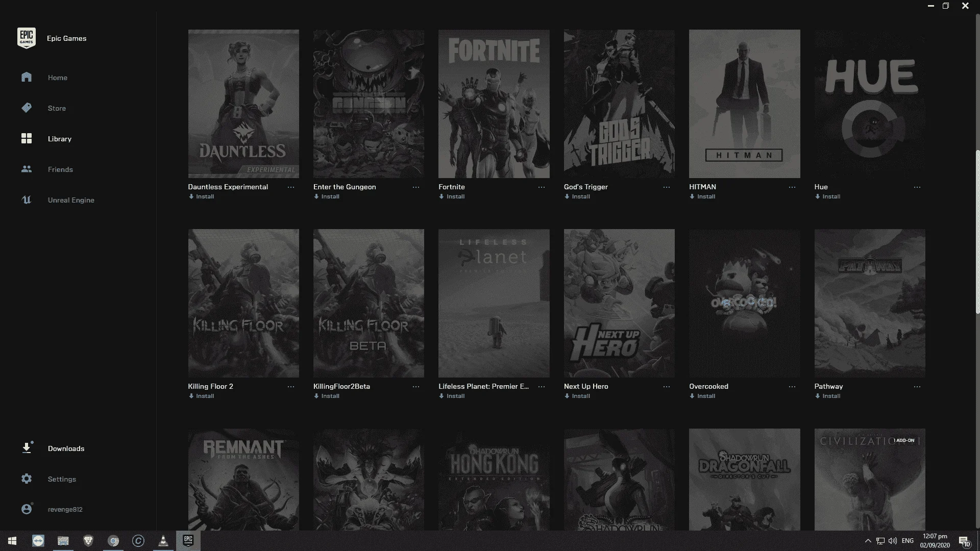980x551 pixels.
Task: Install KillingFloor2Beta
Action: click(327, 396)
